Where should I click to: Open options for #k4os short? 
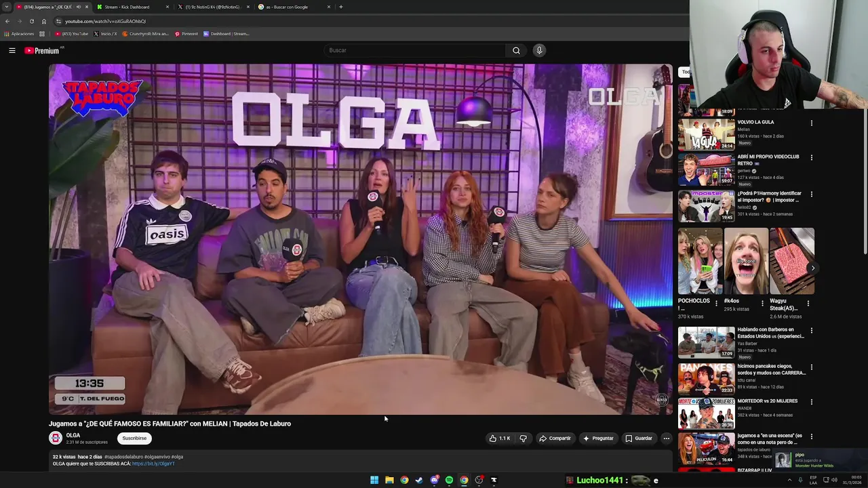pos(762,304)
